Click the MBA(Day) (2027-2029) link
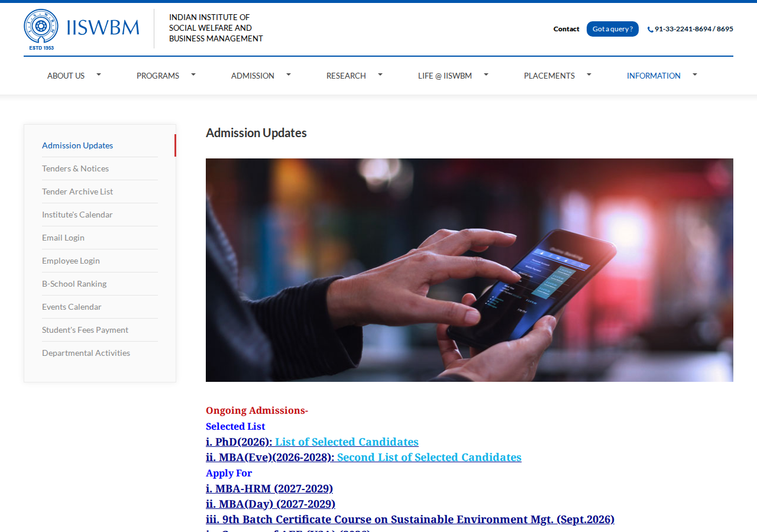 (x=270, y=504)
